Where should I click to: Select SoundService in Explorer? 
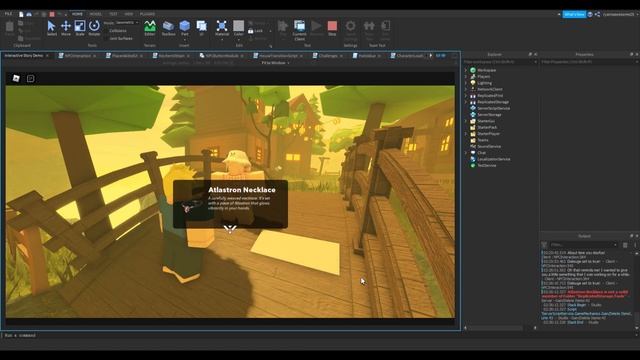point(489,147)
